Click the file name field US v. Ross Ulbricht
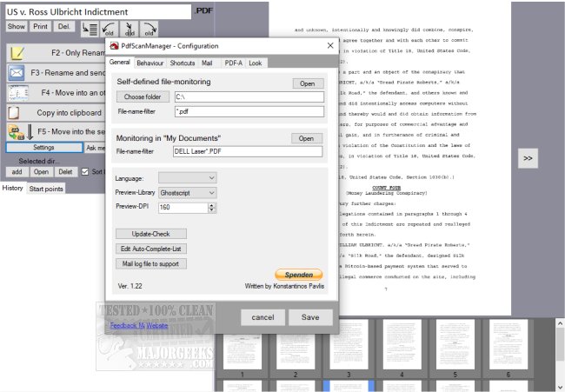The height and width of the screenshot is (392, 565). pyautogui.click(x=98, y=12)
